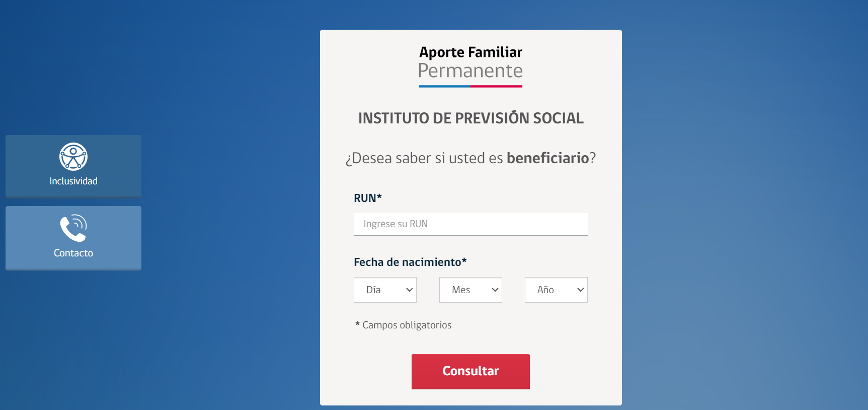Open the Año dropdown

coord(556,290)
